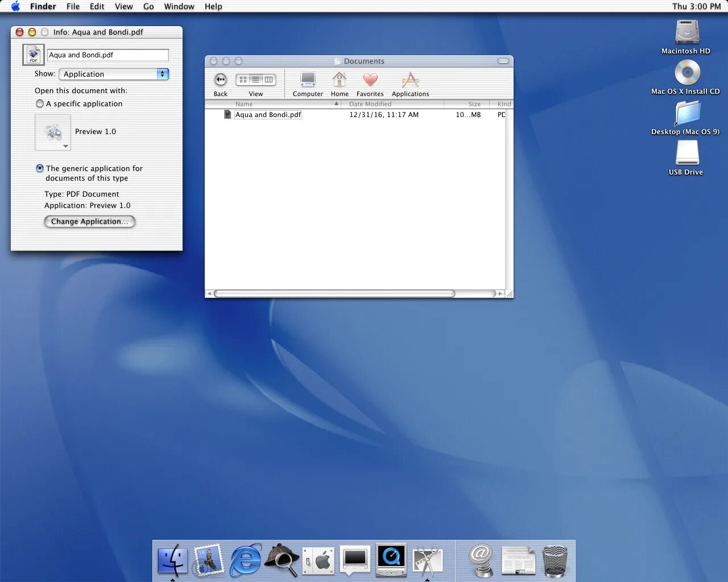This screenshot has height=582, width=728.
Task: Open the Preview 1.0 application icon popup
Action: 53,132
